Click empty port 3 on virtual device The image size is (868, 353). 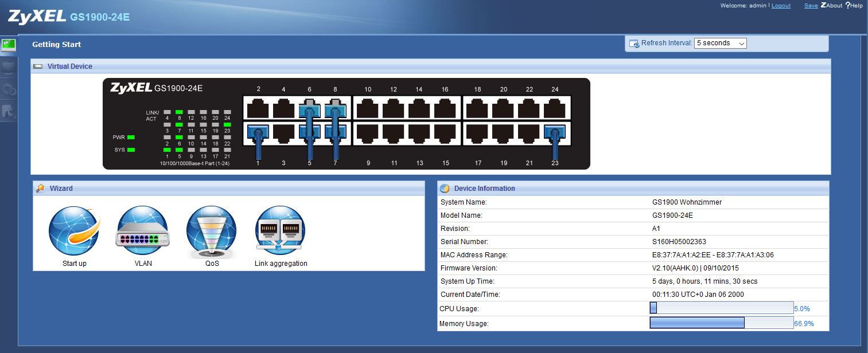[284, 134]
